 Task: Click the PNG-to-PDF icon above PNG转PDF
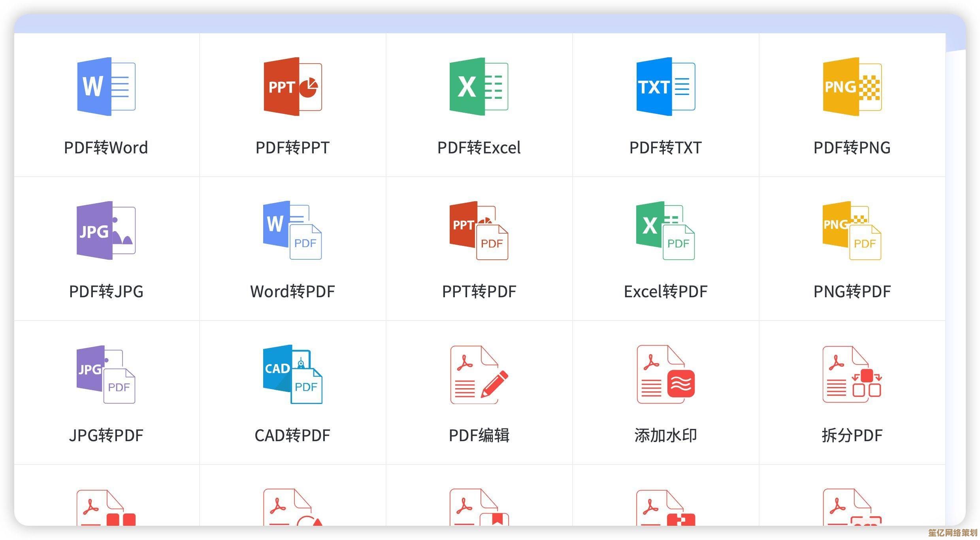click(852, 230)
